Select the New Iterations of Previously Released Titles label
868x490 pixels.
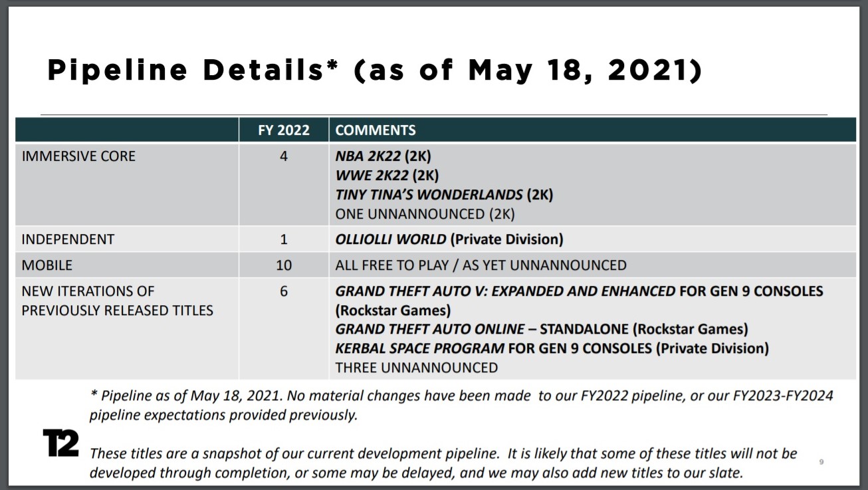pos(117,301)
